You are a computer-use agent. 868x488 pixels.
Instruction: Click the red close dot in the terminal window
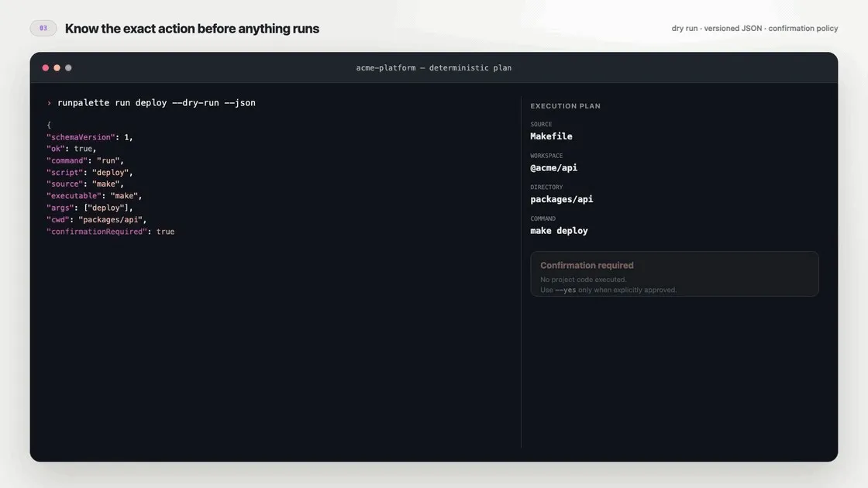click(x=46, y=68)
